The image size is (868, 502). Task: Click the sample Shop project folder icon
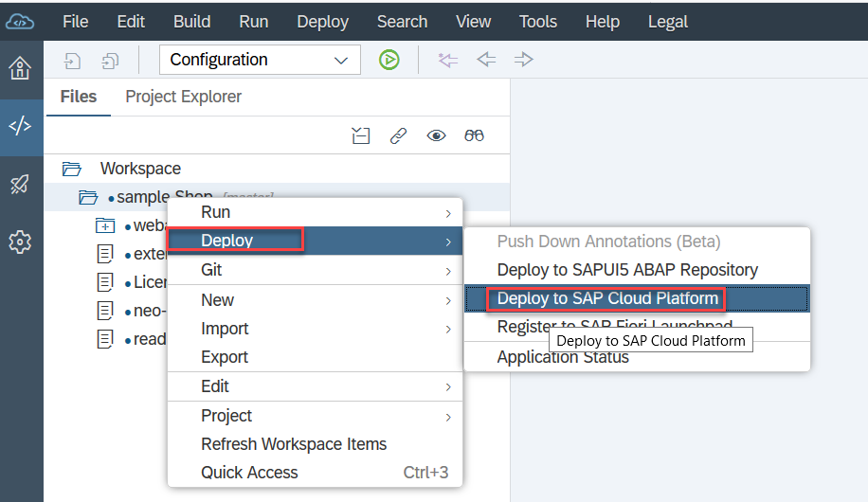coord(87,197)
